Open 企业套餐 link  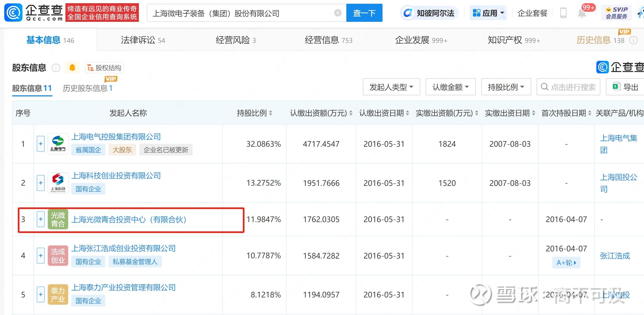532,13
